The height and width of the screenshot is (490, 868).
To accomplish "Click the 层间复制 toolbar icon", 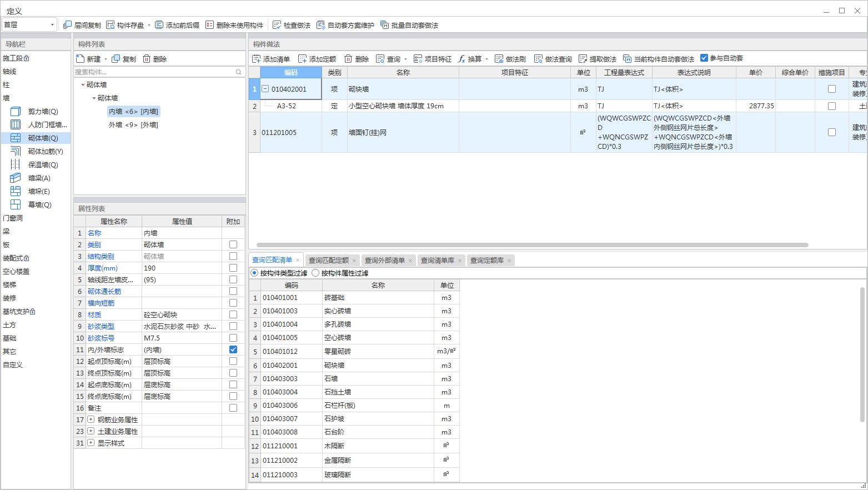I will (67, 25).
